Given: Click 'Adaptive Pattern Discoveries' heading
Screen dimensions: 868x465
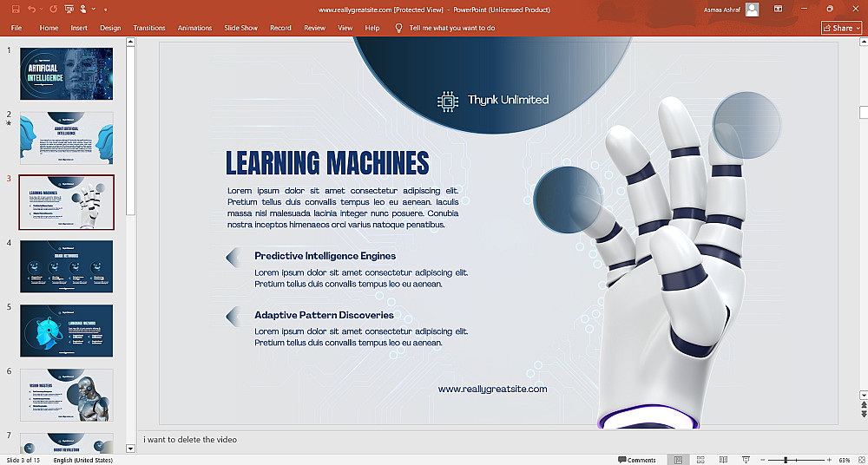Looking at the screenshot, I should [324, 315].
